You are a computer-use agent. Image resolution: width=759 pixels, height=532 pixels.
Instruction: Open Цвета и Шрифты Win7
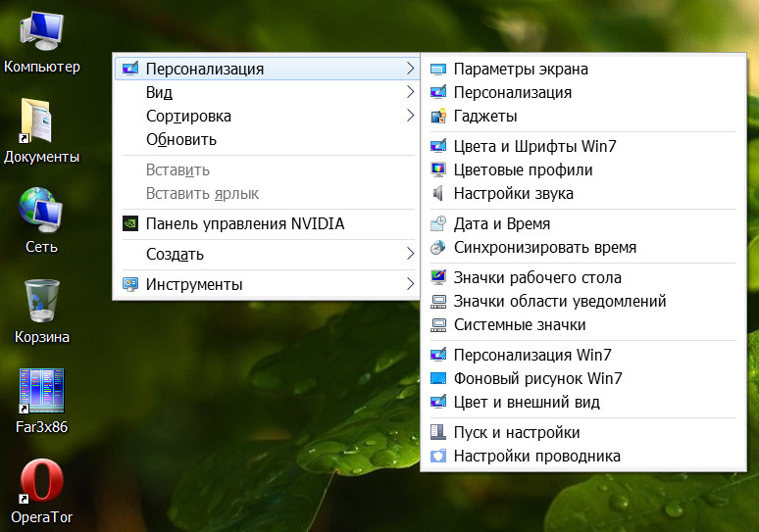[583, 146]
